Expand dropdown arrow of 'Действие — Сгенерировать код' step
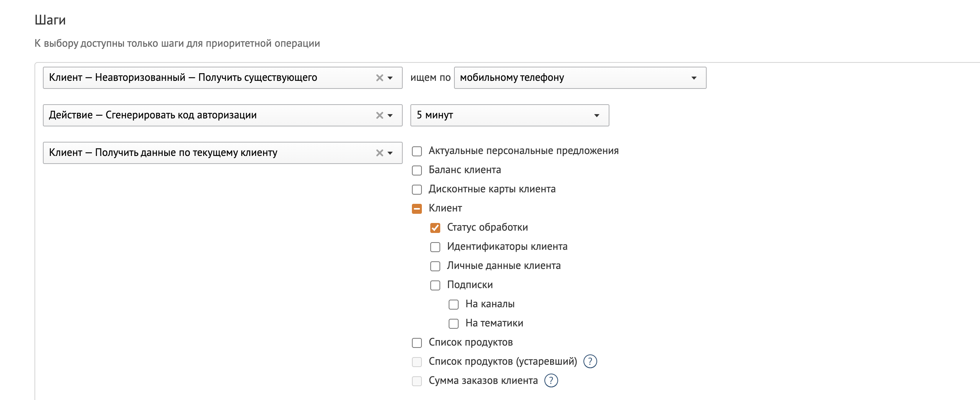 [x=390, y=115]
